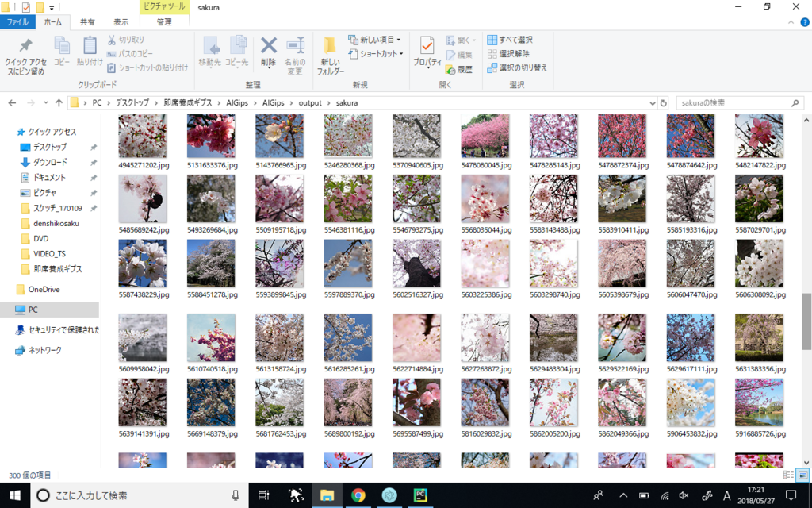Open the Shortcut dropdown in ribbon
The image size is (812, 508).
click(376, 53)
